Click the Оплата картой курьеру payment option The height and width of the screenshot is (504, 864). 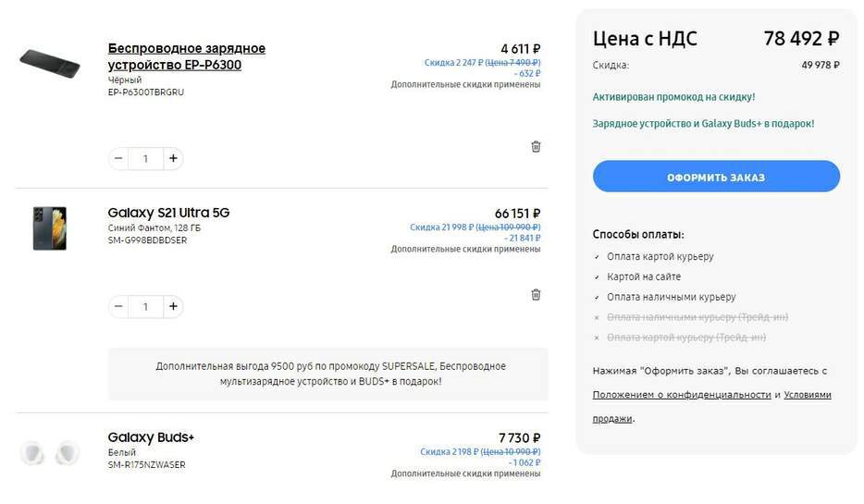click(x=660, y=256)
